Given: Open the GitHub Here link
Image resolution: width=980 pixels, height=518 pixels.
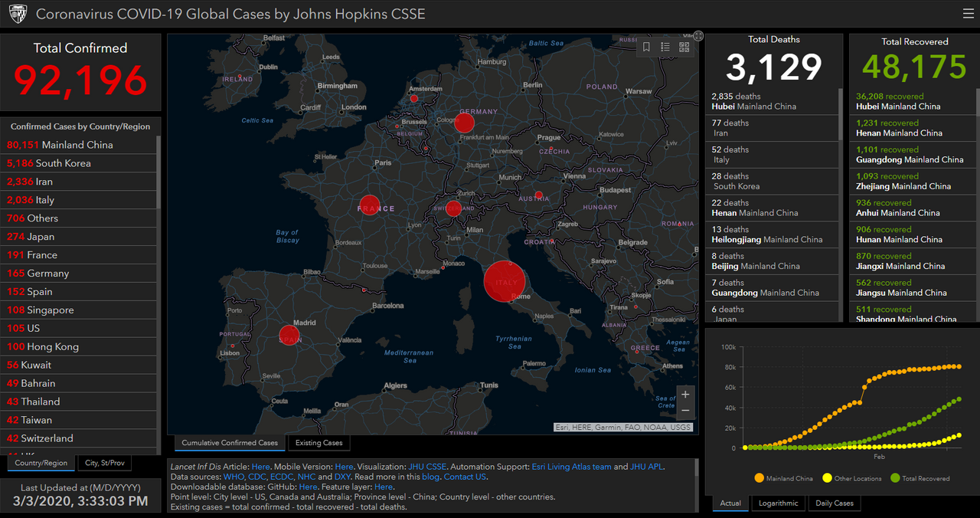Looking at the screenshot, I should (x=308, y=487).
